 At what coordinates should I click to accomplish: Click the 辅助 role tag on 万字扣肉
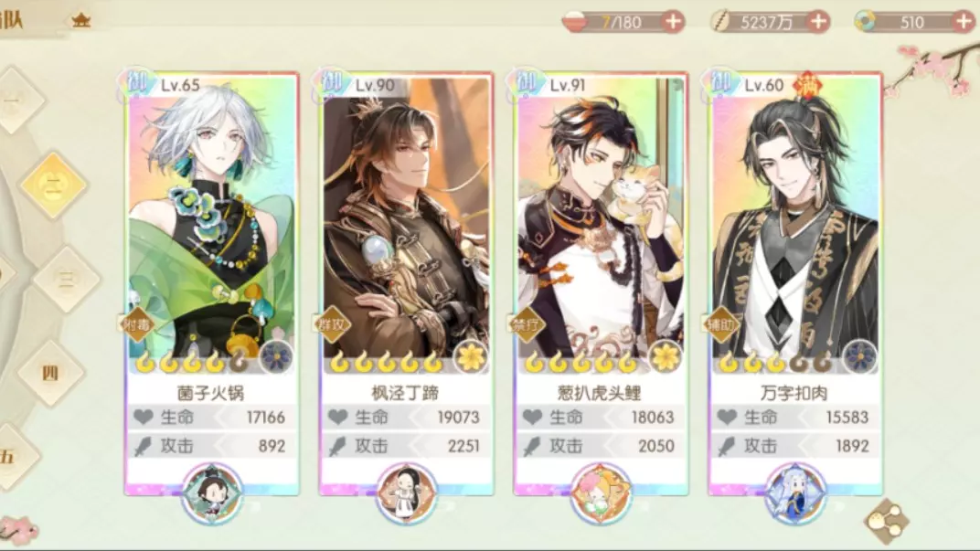(720, 324)
